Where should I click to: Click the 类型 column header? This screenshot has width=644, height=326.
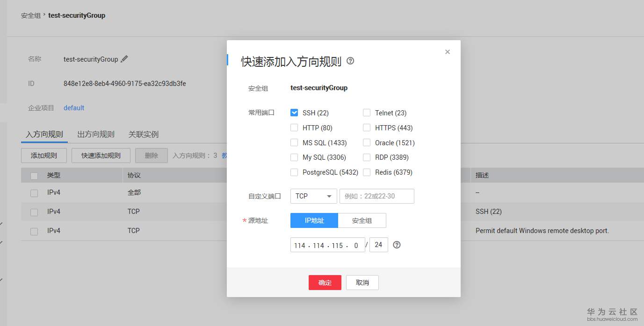(x=54, y=175)
